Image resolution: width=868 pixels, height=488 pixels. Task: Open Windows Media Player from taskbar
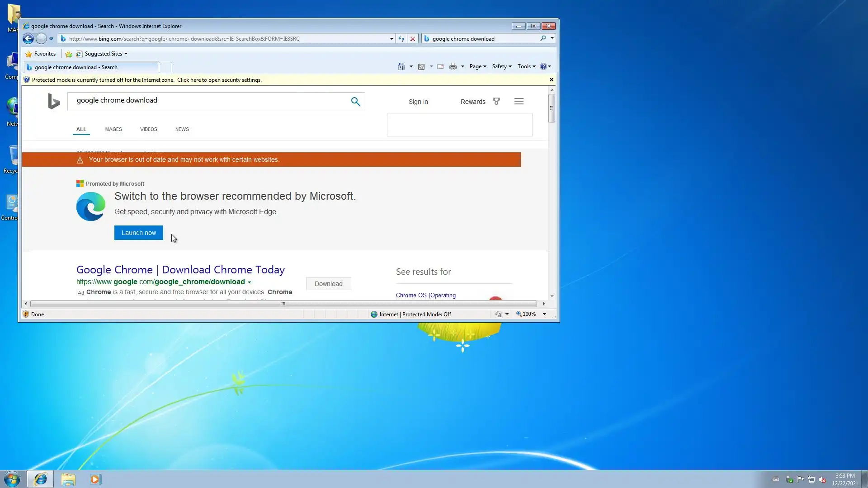click(x=95, y=479)
